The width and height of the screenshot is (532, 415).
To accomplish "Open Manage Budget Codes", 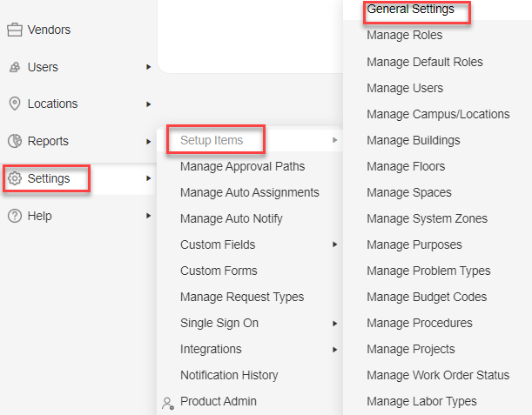I will click(x=427, y=297).
